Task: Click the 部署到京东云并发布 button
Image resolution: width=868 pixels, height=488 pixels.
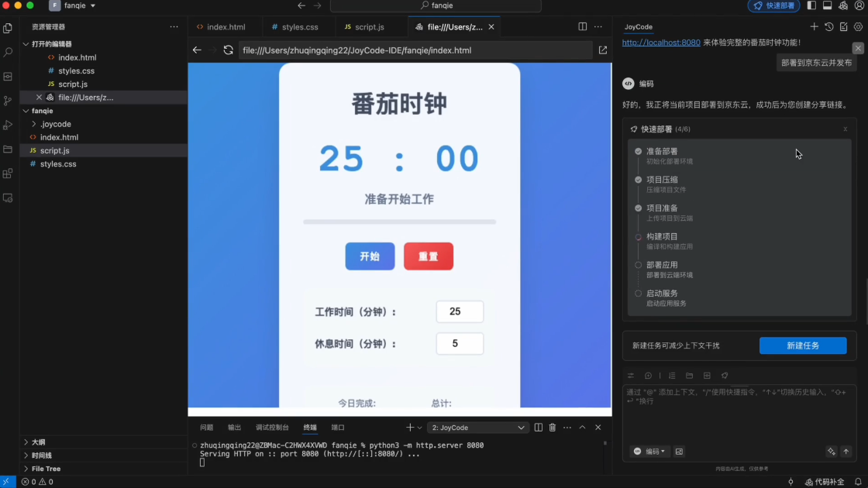Action: (x=817, y=63)
